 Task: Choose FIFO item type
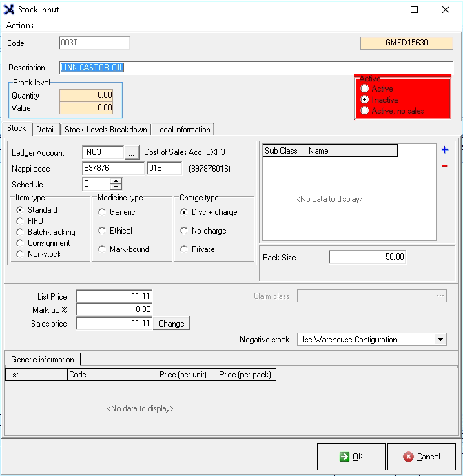tap(21, 221)
